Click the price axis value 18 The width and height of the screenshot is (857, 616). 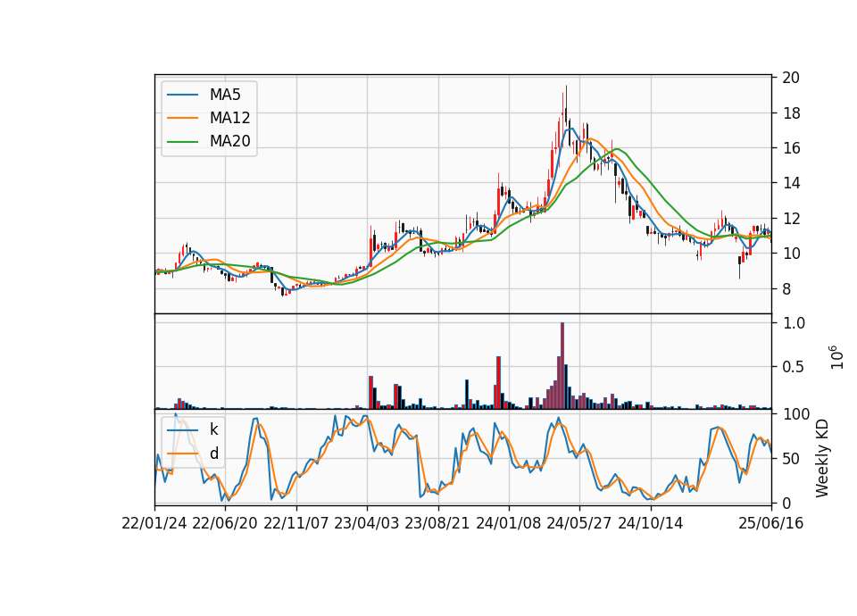pyautogui.click(x=791, y=113)
